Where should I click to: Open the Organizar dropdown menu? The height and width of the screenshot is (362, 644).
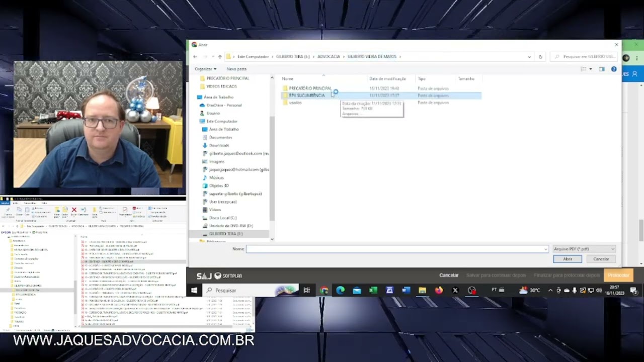[x=206, y=69]
